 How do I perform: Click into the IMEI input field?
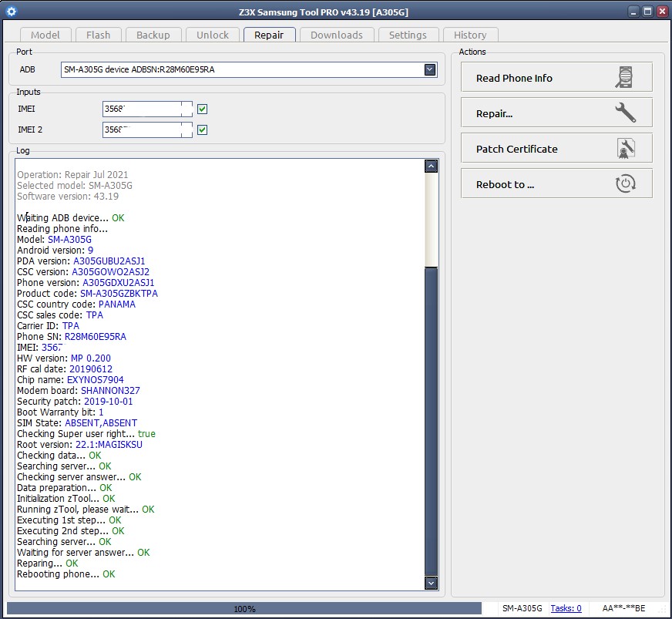tap(147, 109)
